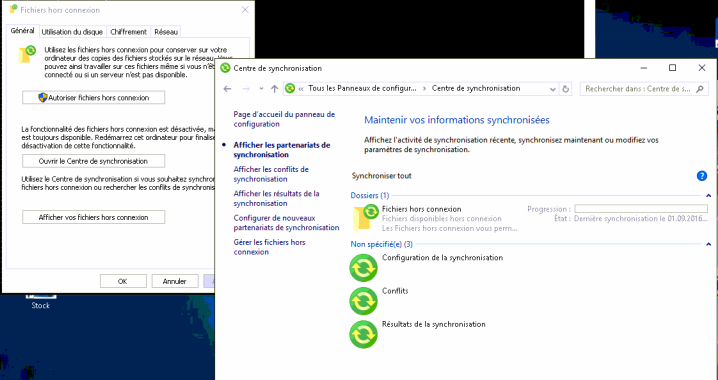Click OK in Fichiers hors connexion dialog
The height and width of the screenshot is (380, 718).
(x=123, y=281)
